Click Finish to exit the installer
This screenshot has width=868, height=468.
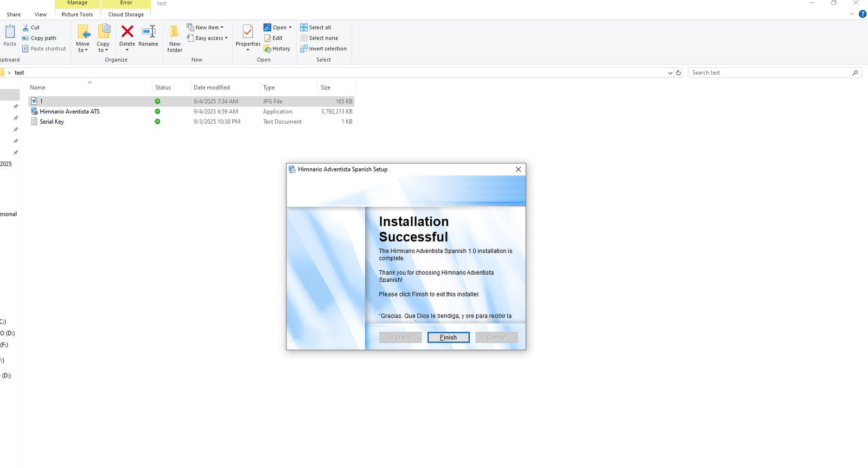click(448, 337)
